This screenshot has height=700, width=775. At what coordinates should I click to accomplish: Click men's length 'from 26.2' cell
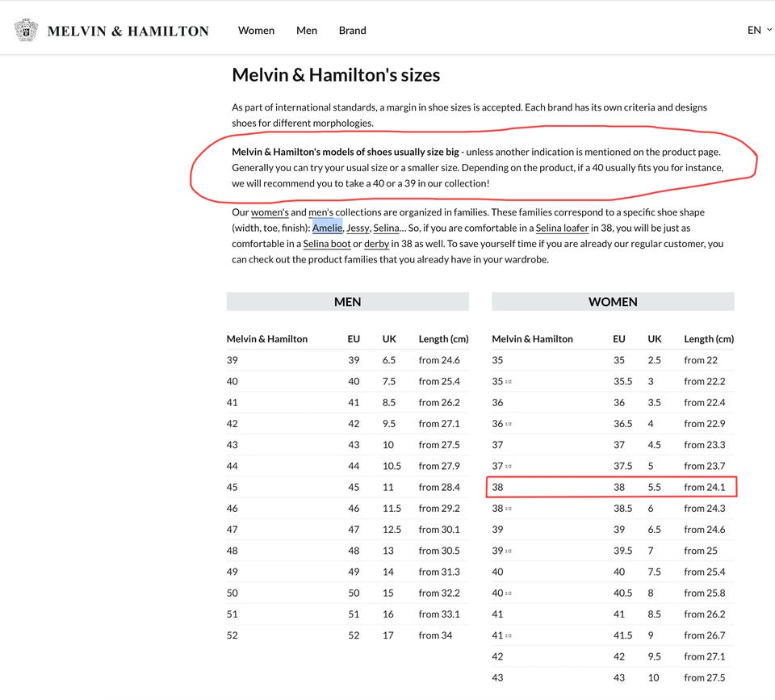pyautogui.click(x=439, y=402)
